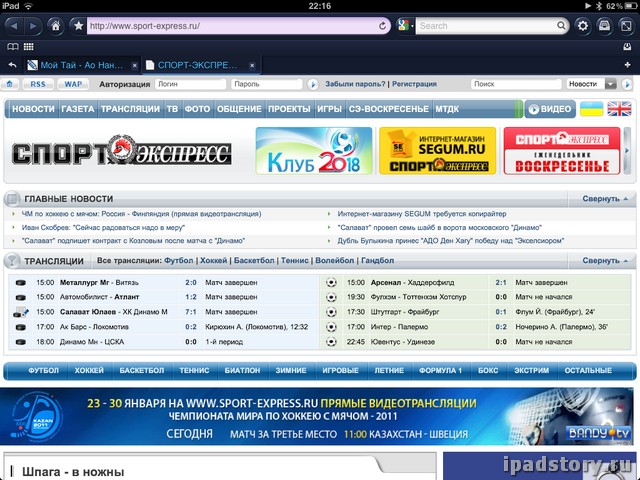This screenshot has width=640, height=480.
Task: Reload the page with the refresh icon
Action: click(x=382, y=26)
